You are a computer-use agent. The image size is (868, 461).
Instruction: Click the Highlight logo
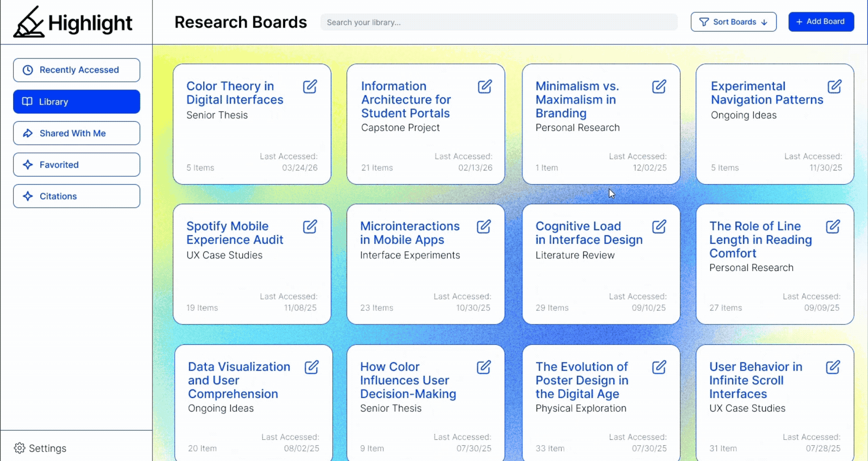pos(73,22)
